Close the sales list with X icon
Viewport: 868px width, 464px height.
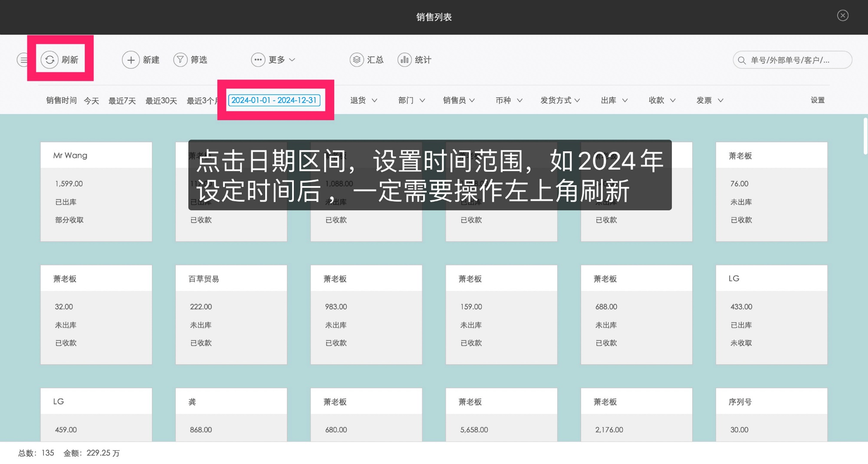(842, 16)
